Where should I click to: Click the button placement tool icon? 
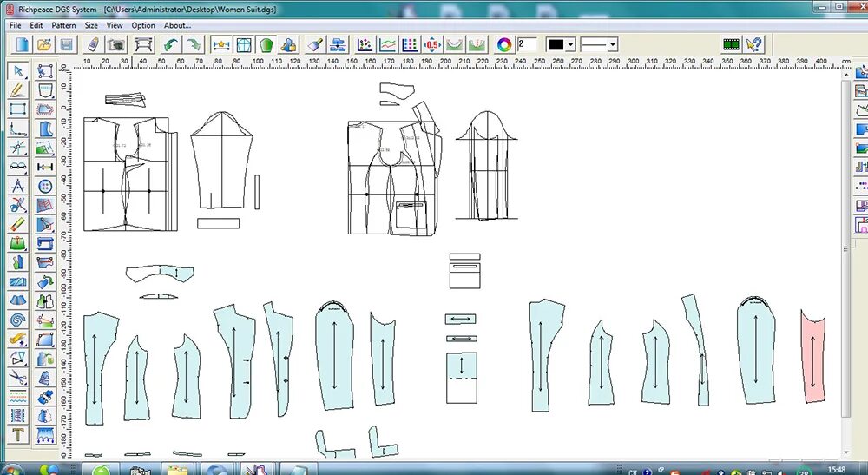[45, 186]
